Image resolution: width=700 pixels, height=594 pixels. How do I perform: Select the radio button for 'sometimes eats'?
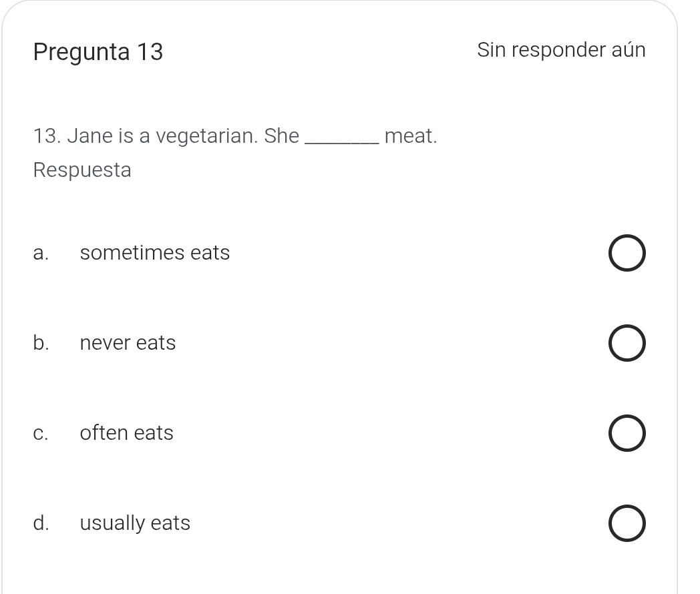click(x=627, y=254)
